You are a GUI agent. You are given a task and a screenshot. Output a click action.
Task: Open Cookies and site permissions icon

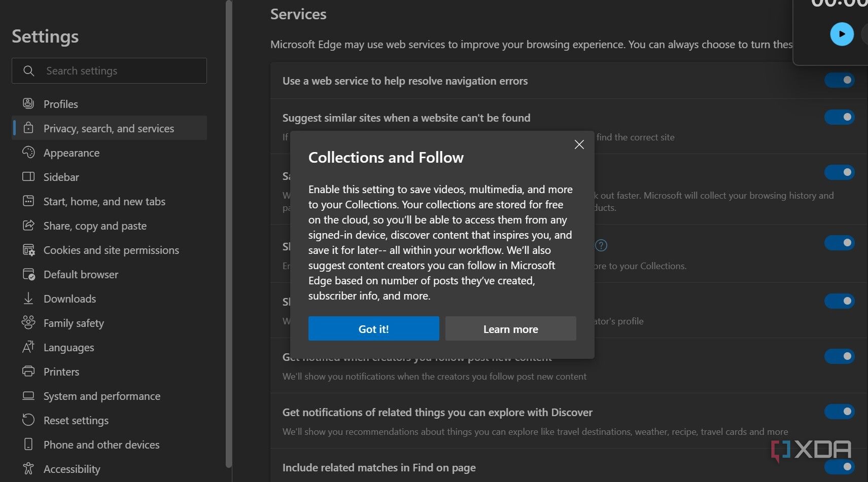(x=28, y=250)
